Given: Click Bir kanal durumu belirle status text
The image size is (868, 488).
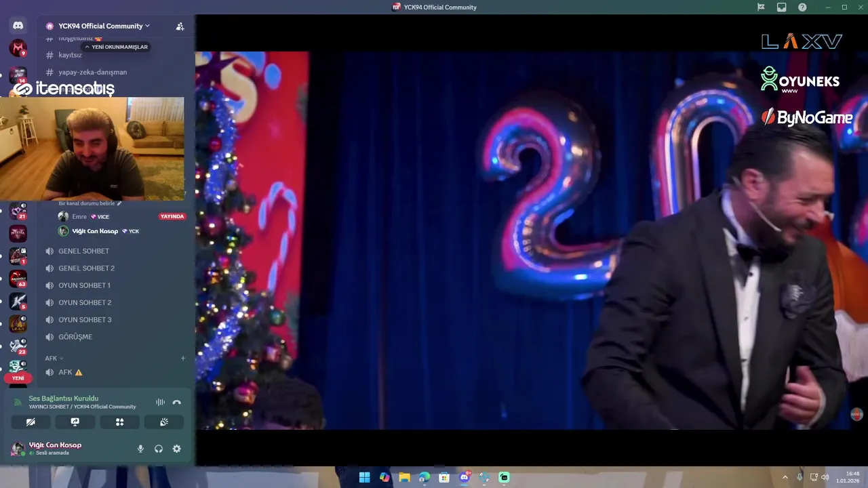Looking at the screenshot, I should [87, 203].
